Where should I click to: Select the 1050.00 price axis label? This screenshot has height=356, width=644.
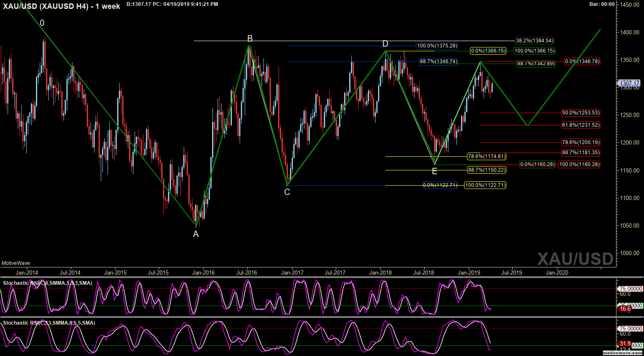click(630, 225)
